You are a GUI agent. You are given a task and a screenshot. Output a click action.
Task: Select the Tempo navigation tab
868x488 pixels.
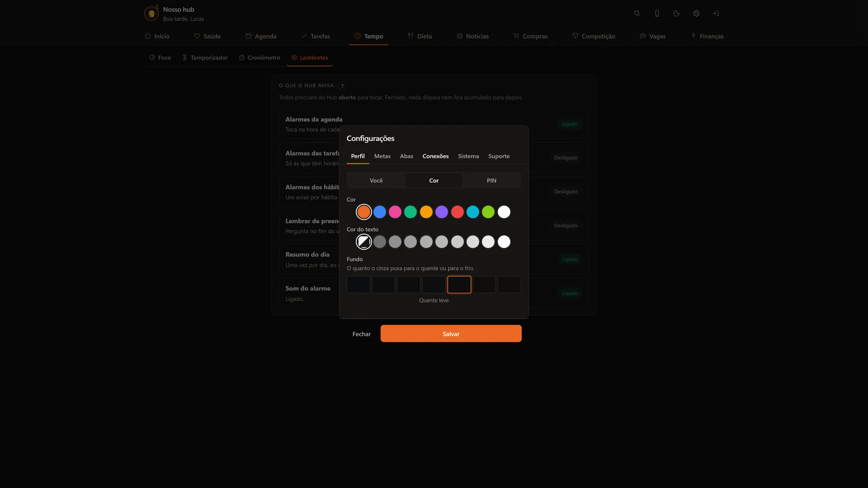coord(369,36)
